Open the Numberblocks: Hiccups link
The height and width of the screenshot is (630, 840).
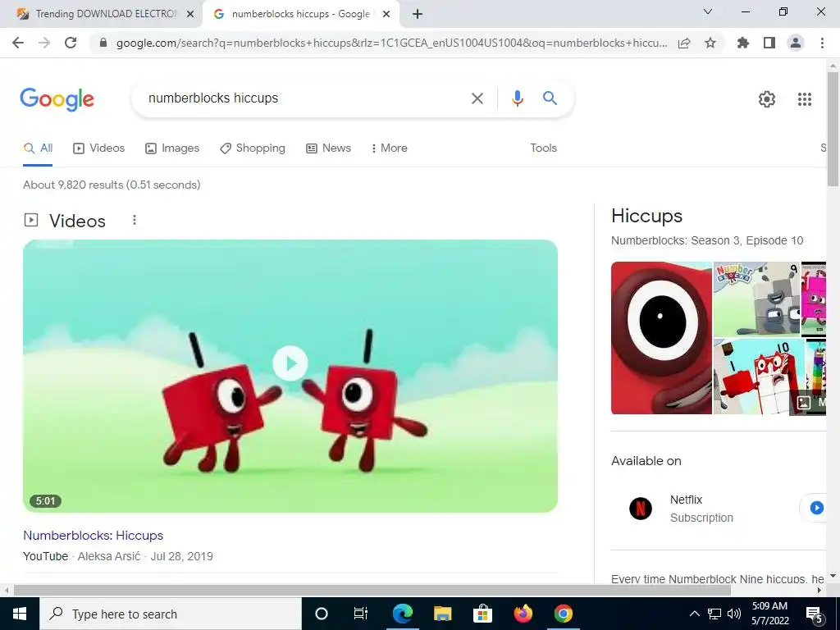click(x=94, y=535)
